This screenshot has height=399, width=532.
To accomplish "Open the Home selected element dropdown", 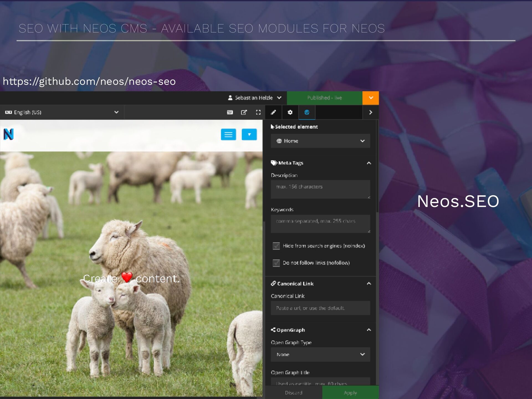I will tap(320, 141).
